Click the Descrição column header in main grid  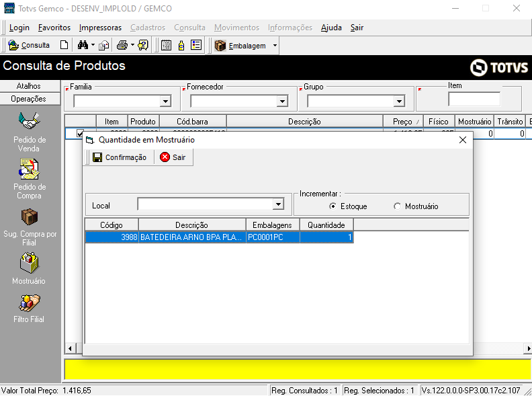tap(305, 122)
